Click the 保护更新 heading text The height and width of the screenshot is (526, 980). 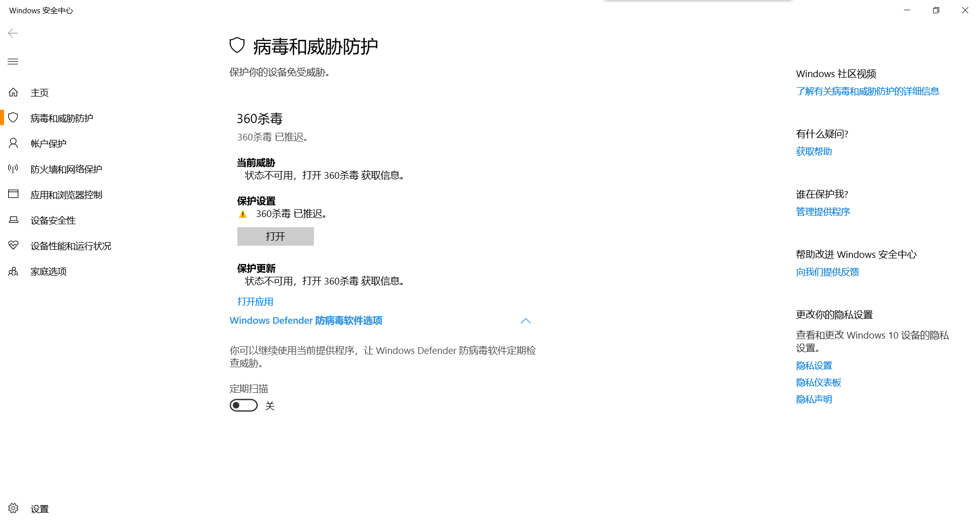256,269
